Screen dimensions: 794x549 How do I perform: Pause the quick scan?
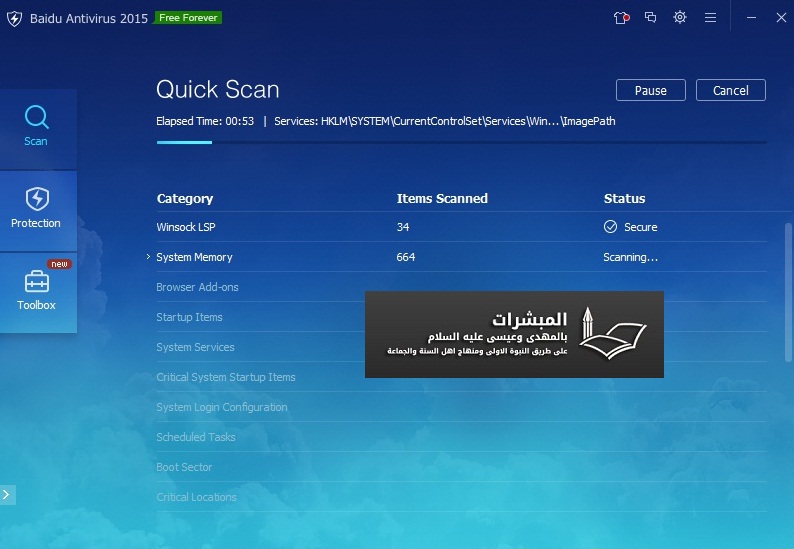[650, 90]
